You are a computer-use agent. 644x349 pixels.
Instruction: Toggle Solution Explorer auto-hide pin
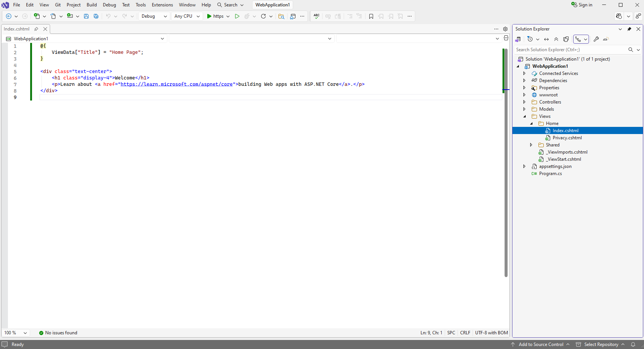coord(629,29)
